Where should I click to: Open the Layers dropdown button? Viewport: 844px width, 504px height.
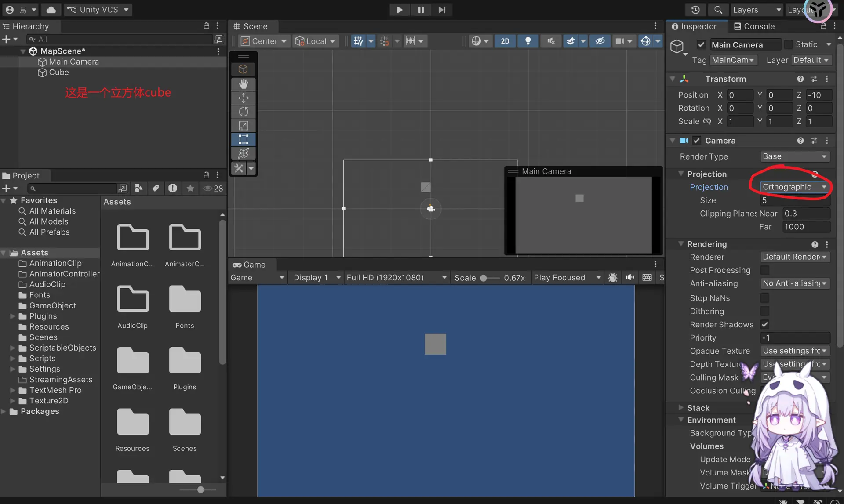click(757, 10)
